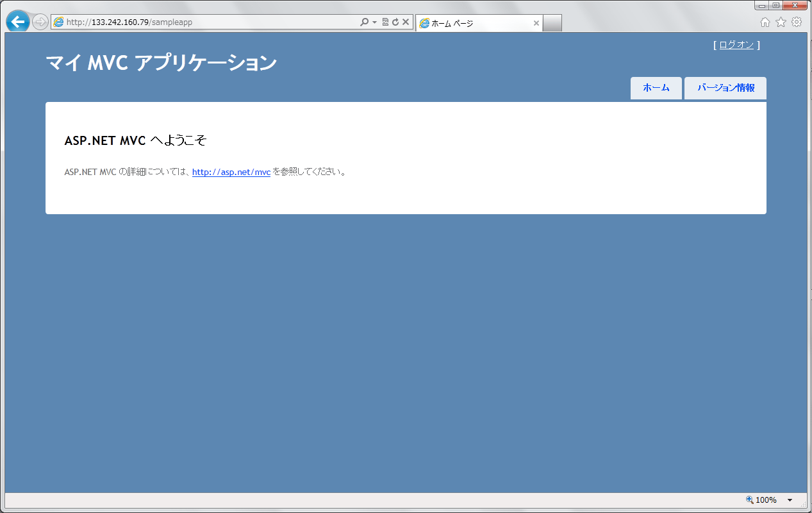Click the Internet Explorer icon in address bar

58,21
